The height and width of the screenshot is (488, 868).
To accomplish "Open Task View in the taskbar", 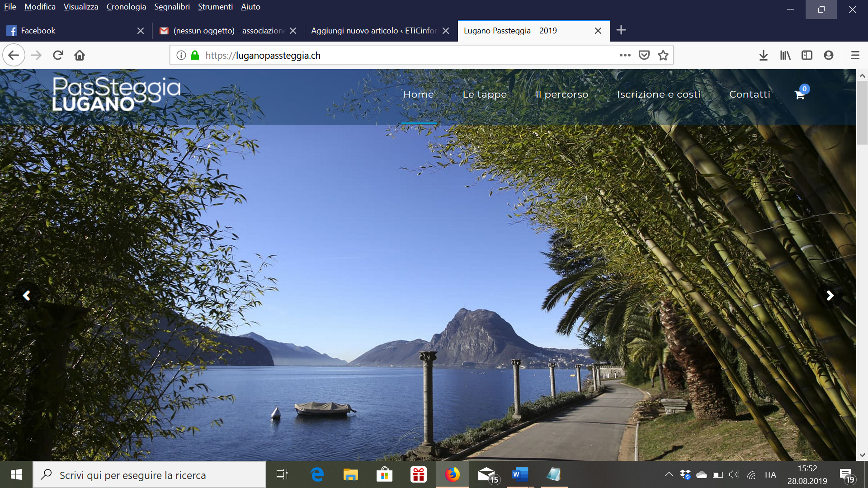I will 282,474.
